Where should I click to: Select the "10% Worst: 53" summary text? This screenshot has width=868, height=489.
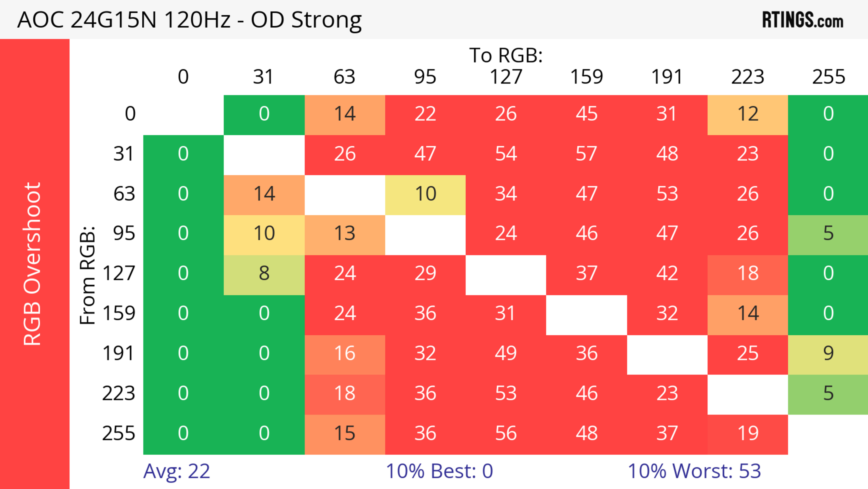click(694, 471)
